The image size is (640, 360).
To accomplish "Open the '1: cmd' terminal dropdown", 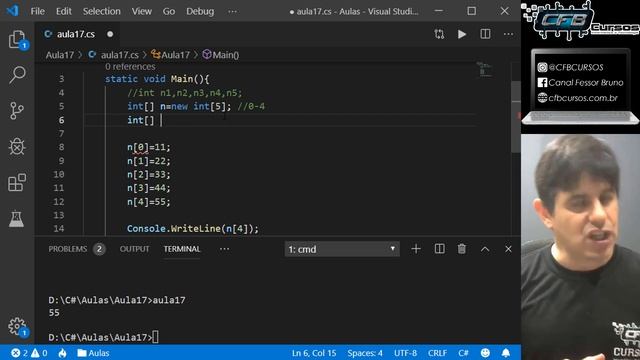I will point(342,249).
